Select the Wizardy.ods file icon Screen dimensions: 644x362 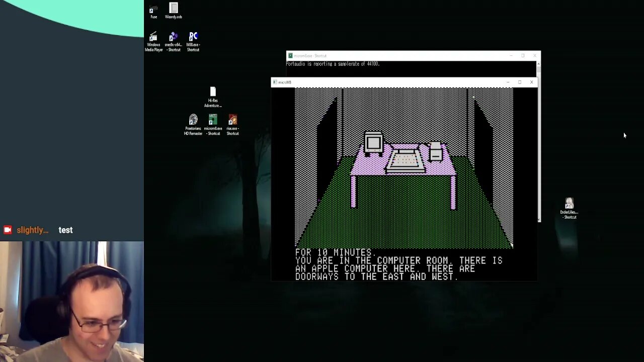pos(174,11)
